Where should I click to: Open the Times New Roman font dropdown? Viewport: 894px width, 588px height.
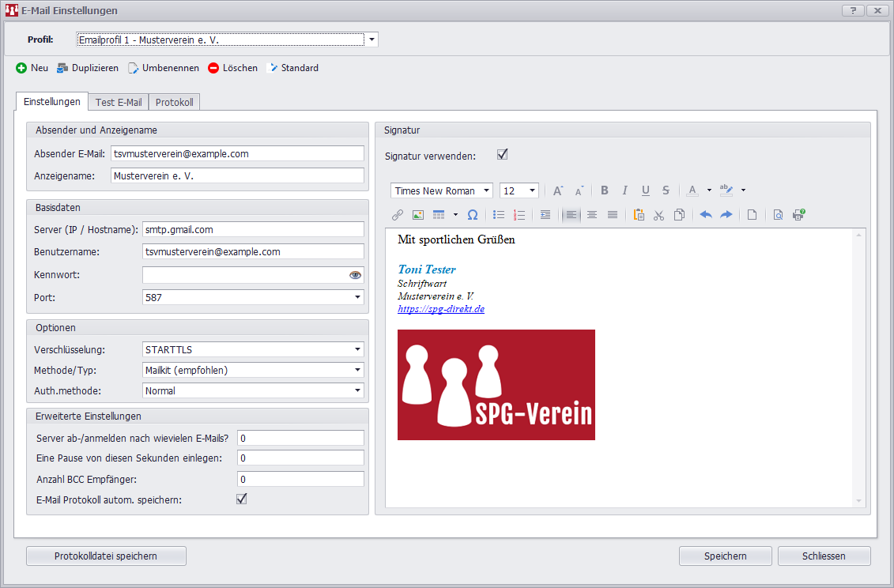pyautogui.click(x=486, y=190)
